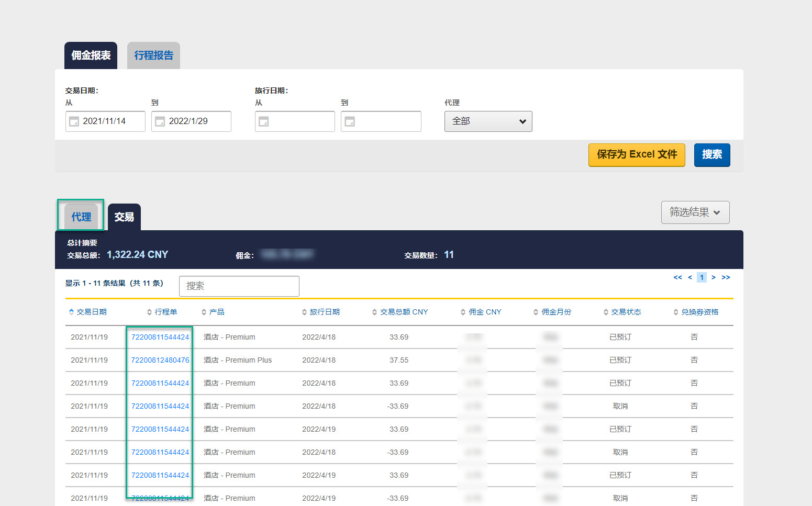Sort by 产品 column arrows
Screen dimensions: 812x506
(204, 312)
